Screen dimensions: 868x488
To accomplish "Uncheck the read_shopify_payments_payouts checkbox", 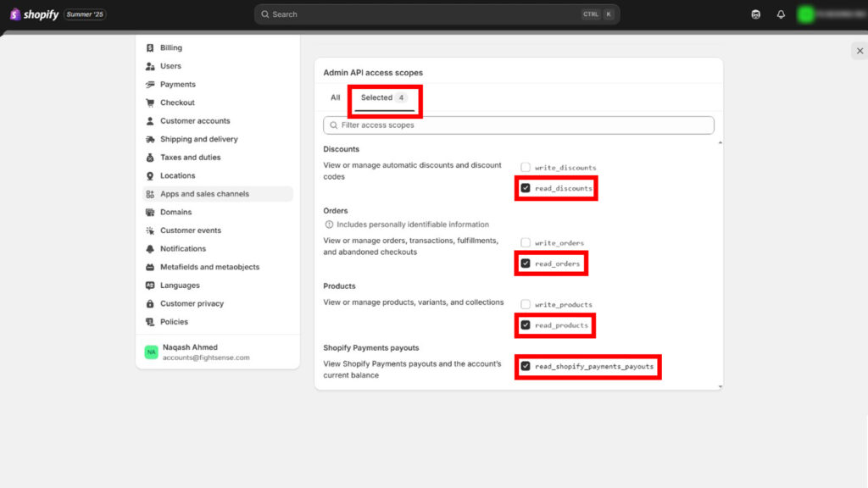I will click(x=526, y=366).
